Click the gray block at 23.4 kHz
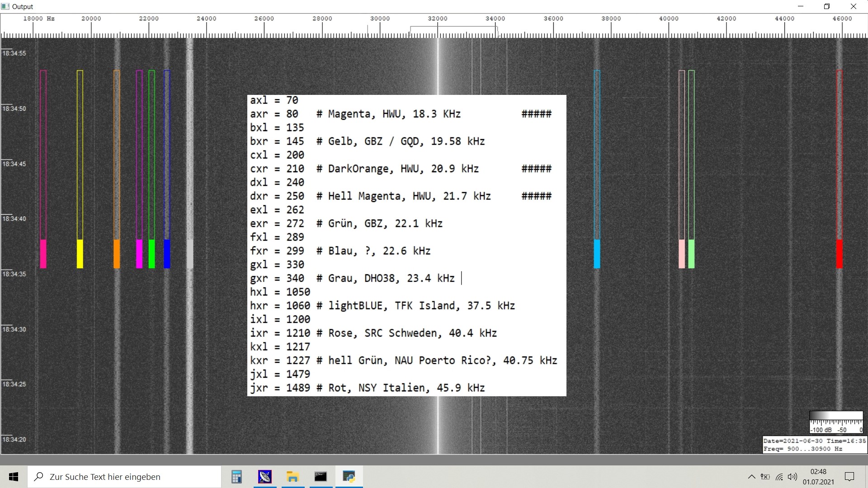868x488 pixels. (x=190, y=254)
